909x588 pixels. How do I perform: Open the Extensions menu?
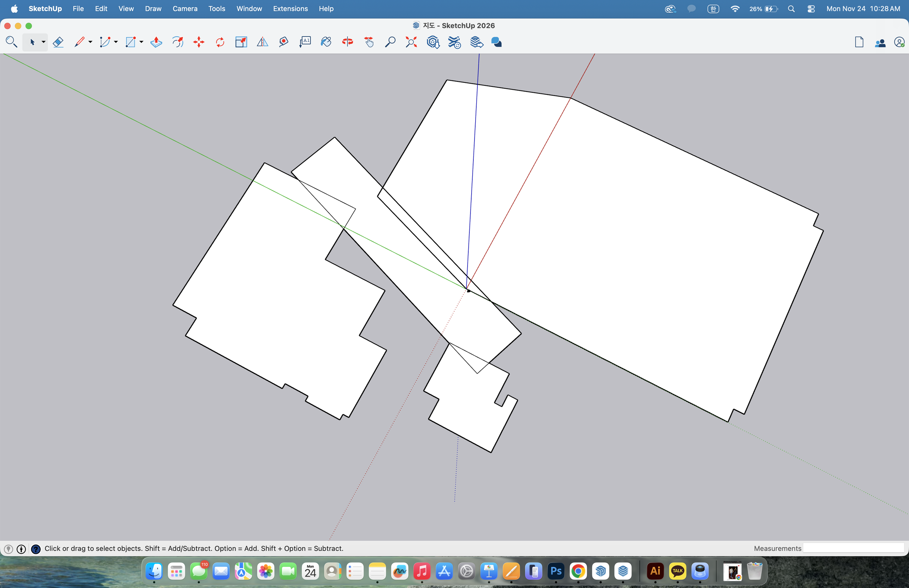pyautogui.click(x=290, y=8)
